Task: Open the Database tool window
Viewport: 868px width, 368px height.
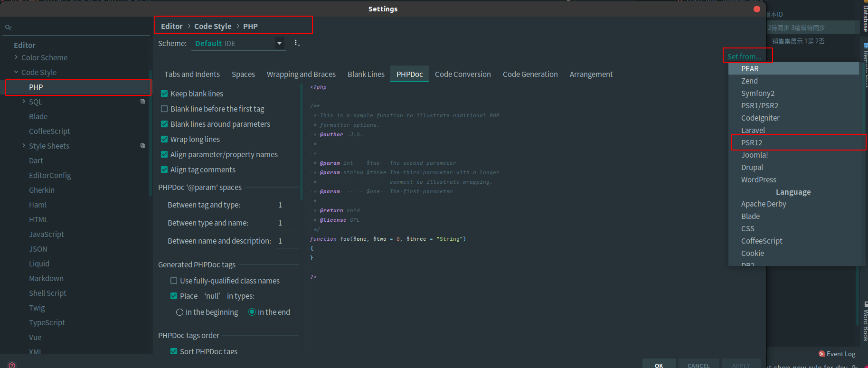Action: click(864, 17)
